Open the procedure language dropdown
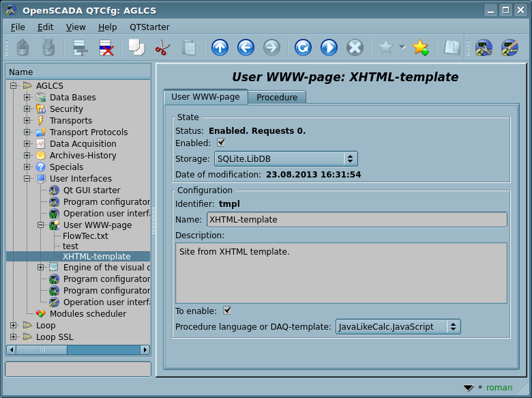The image size is (532, 398). click(398, 327)
